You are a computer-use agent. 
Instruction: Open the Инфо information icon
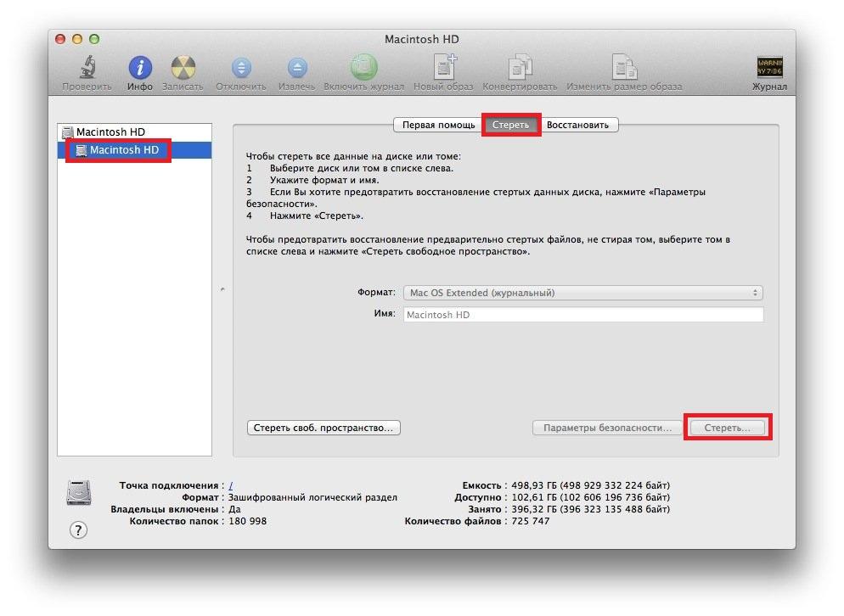click(140, 68)
